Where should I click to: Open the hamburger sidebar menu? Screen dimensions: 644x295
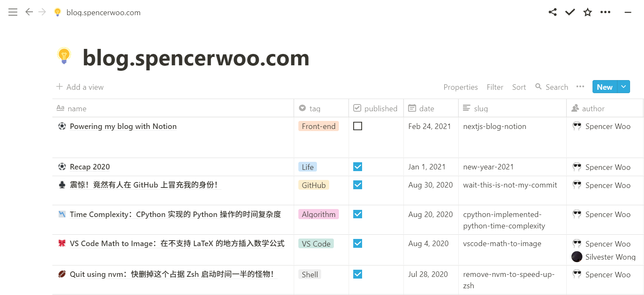tap(13, 12)
